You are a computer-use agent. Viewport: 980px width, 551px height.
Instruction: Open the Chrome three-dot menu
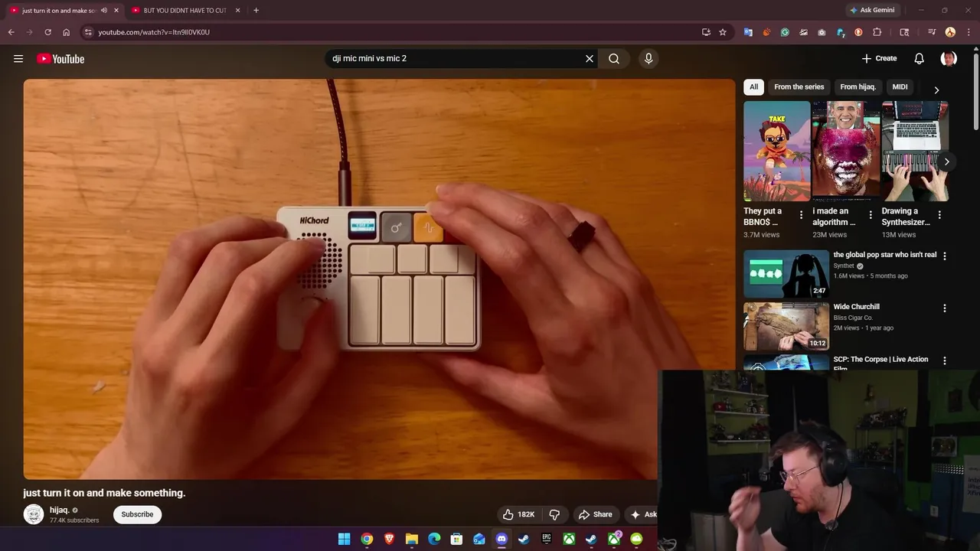click(x=967, y=32)
